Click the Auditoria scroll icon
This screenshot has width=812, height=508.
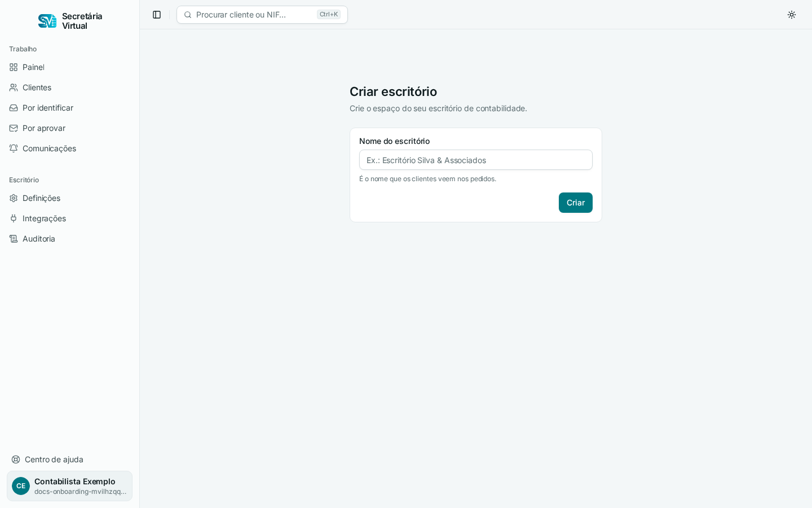pyautogui.click(x=14, y=239)
